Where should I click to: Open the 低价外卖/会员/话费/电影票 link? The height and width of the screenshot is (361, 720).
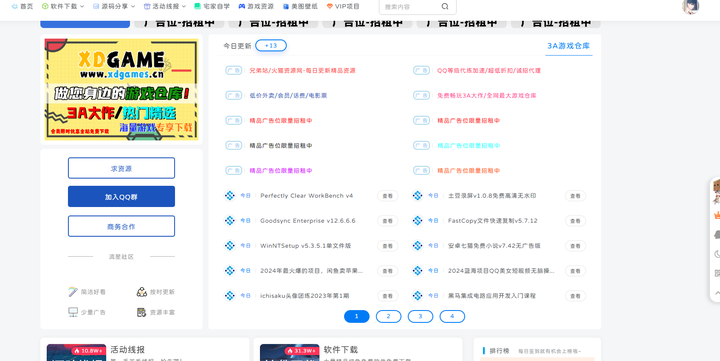[288, 96]
